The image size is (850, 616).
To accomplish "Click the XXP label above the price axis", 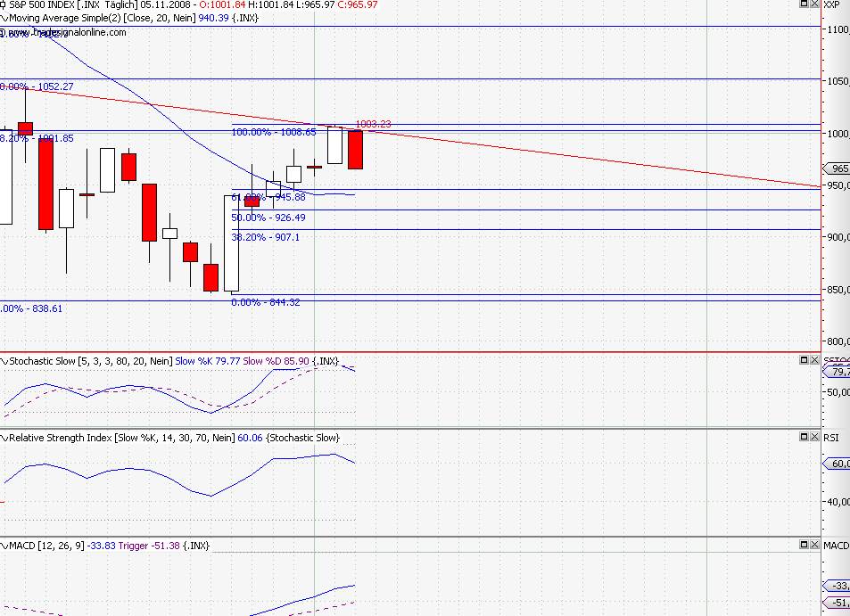I will pyautogui.click(x=831, y=4).
